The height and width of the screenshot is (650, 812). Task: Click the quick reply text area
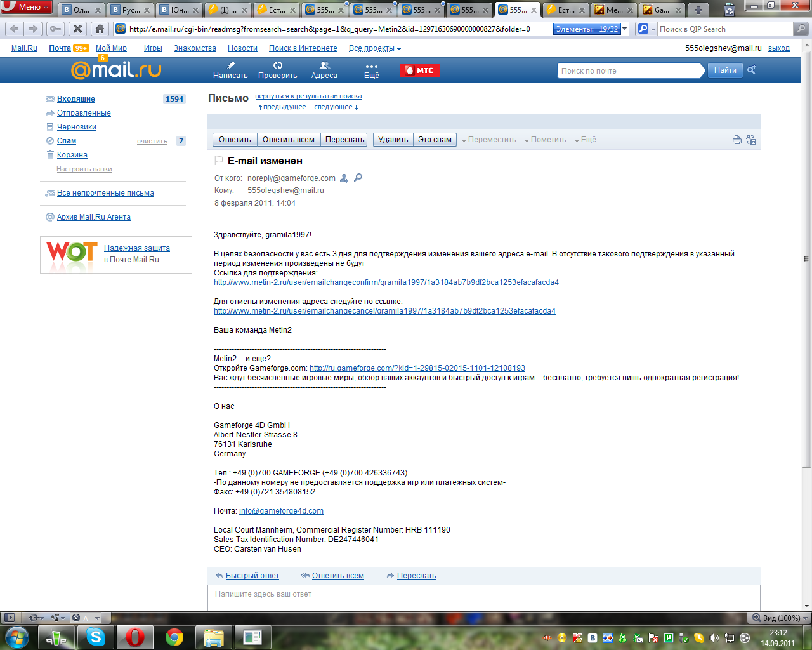click(483, 598)
